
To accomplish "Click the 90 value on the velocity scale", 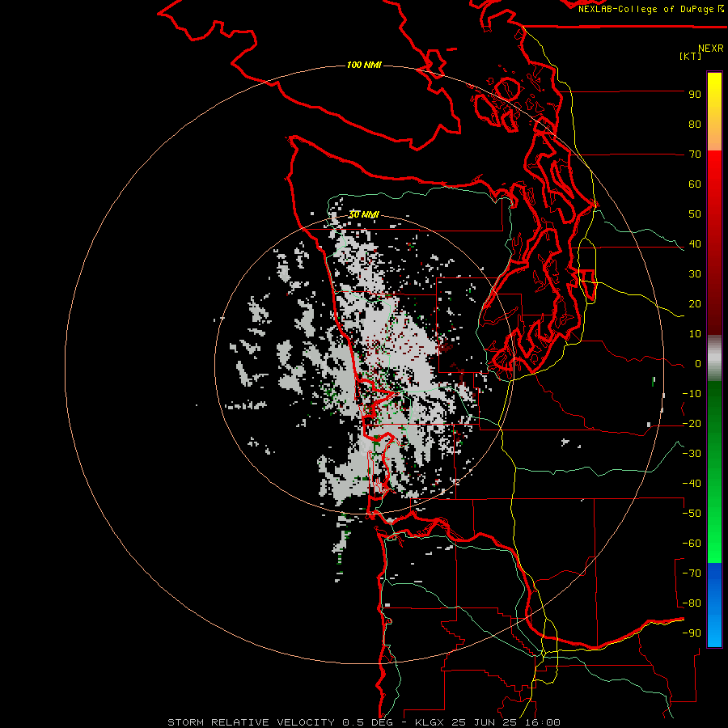I will [x=695, y=95].
